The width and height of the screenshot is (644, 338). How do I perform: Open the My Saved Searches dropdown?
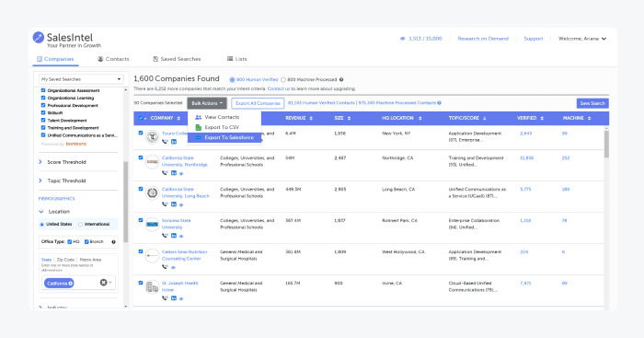[x=81, y=79]
